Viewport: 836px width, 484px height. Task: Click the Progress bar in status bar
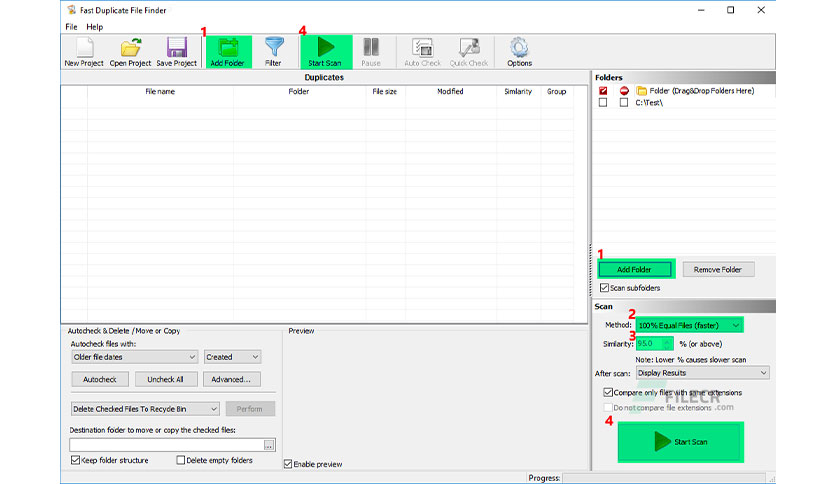tap(665, 478)
